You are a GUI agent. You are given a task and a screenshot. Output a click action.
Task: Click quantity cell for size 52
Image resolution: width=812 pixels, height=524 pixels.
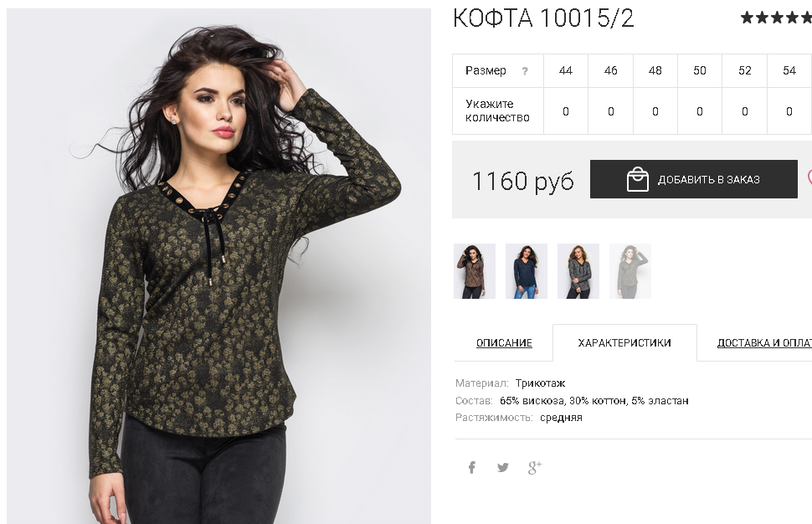point(745,111)
